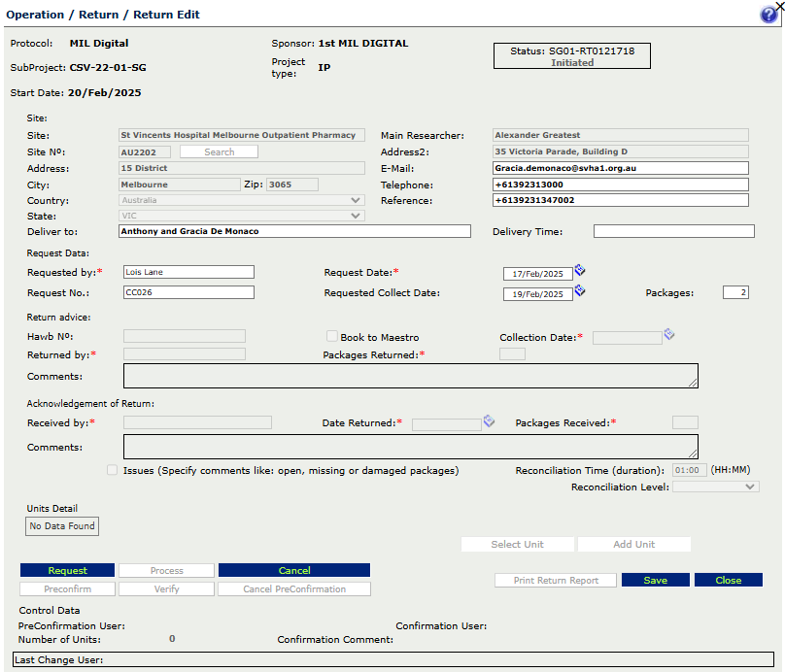Select the Request No. field

click(188, 292)
